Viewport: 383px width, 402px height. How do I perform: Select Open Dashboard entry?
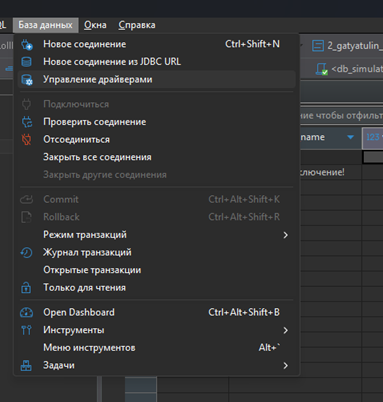(157, 312)
